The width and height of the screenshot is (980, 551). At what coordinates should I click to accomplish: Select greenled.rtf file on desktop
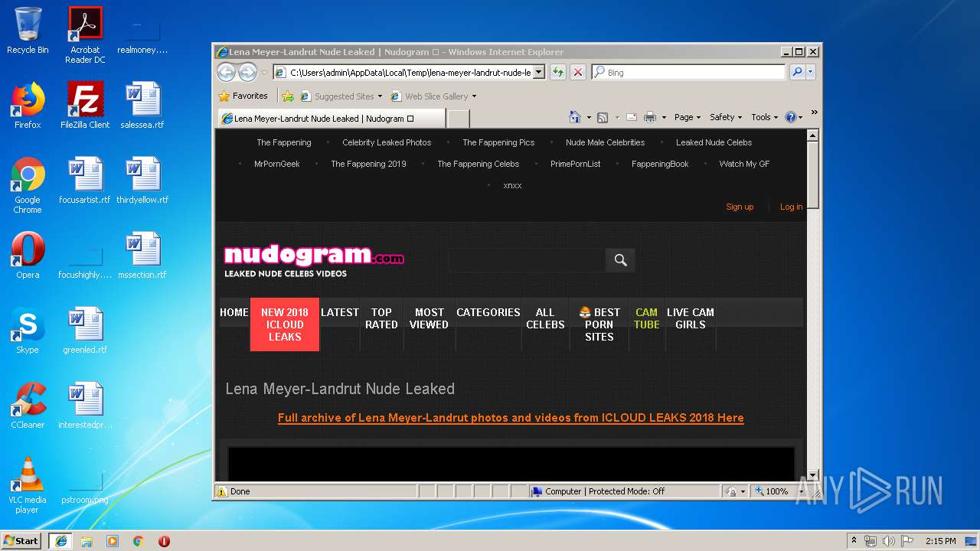[x=85, y=331]
